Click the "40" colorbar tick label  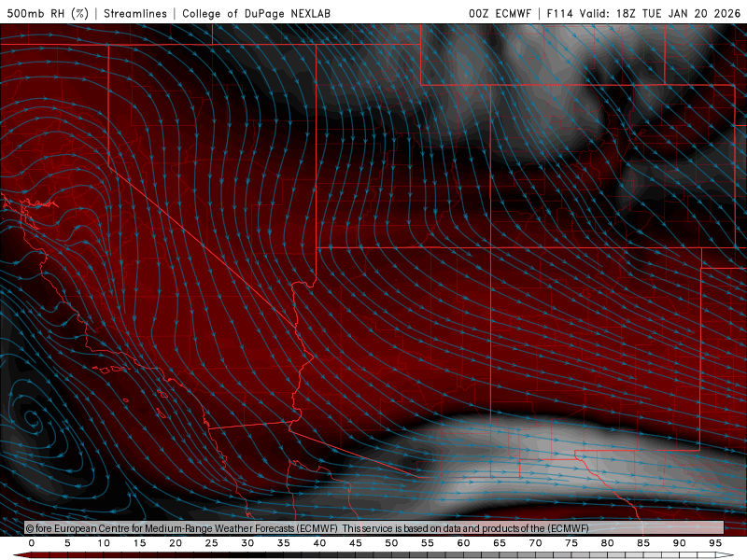[x=319, y=543]
